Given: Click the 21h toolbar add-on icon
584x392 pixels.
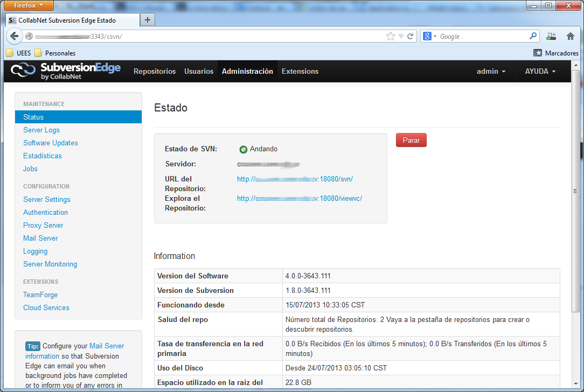Looking at the screenshot, I should pyautogui.click(x=551, y=36).
